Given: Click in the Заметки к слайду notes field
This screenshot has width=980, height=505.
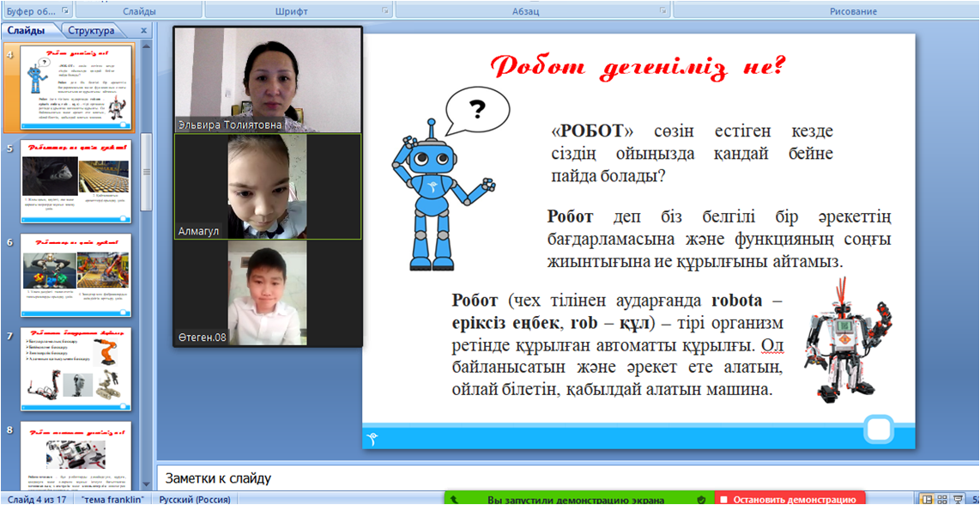Looking at the screenshot, I should click(566, 478).
